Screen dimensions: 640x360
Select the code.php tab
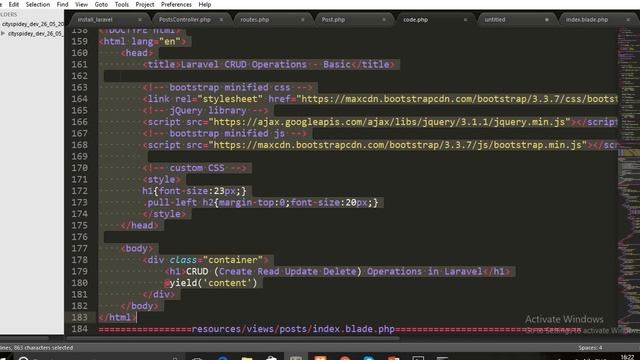(416, 20)
